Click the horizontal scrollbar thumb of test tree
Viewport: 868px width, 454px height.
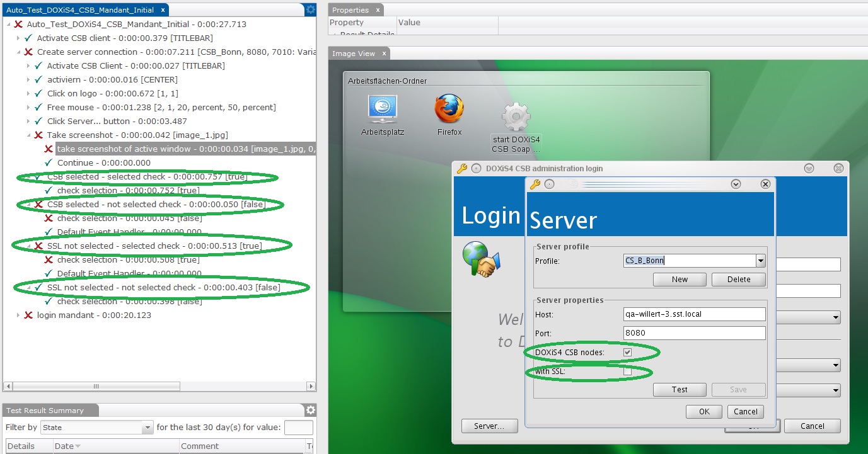(96, 386)
